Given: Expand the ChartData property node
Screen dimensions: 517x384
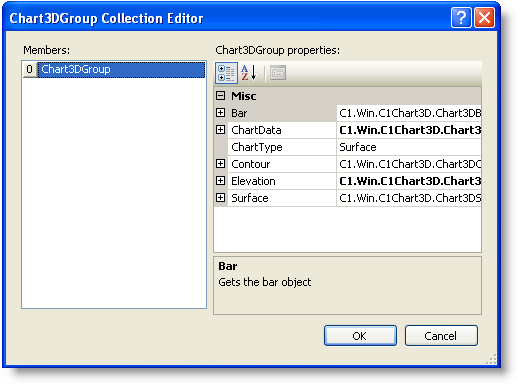Looking at the screenshot, I should 220,130.
